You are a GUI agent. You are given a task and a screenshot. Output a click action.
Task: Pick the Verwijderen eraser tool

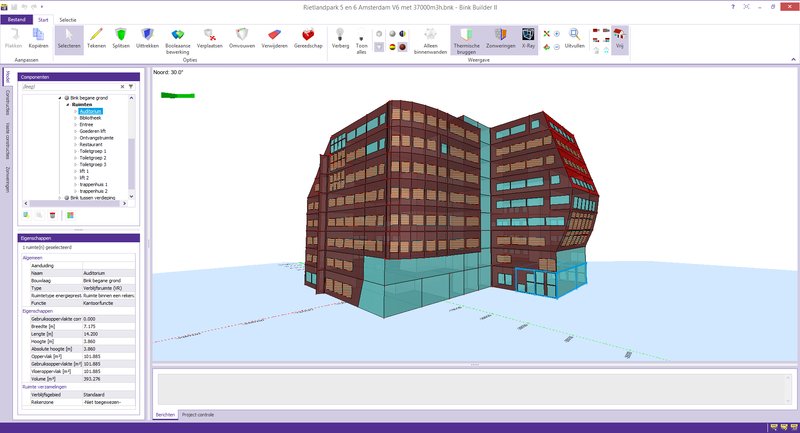tap(274, 39)
